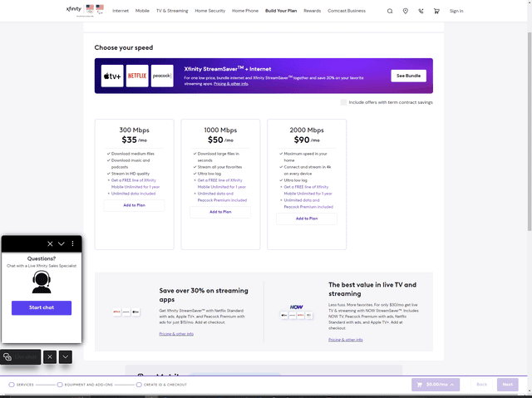Add the 2000 Mbps plan to plan
Screen dimensions: 532x398
click(307, 219)
